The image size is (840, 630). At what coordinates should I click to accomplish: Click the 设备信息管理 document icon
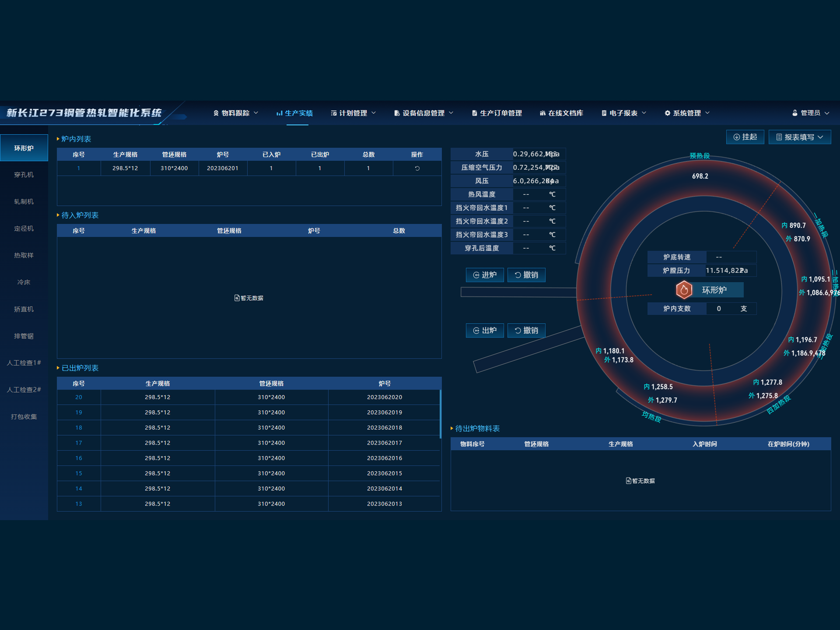397,113
